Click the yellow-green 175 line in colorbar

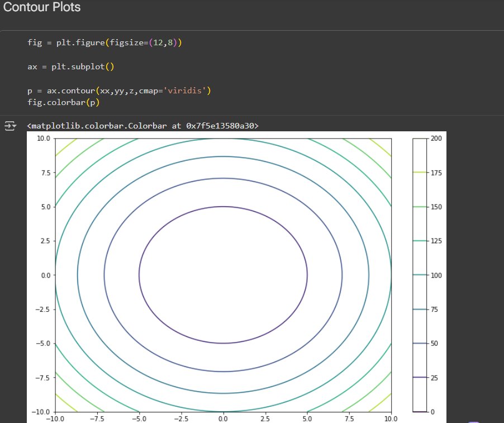coord(420,173)
